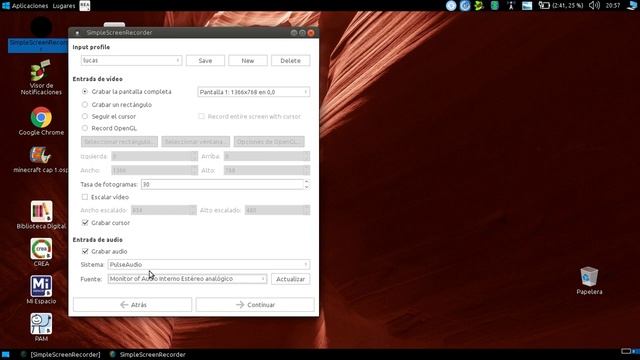The width and height of the screenshot is (640, 360).
Task: Click the Ancho escalado field
Action: click(x=164, y=210)
